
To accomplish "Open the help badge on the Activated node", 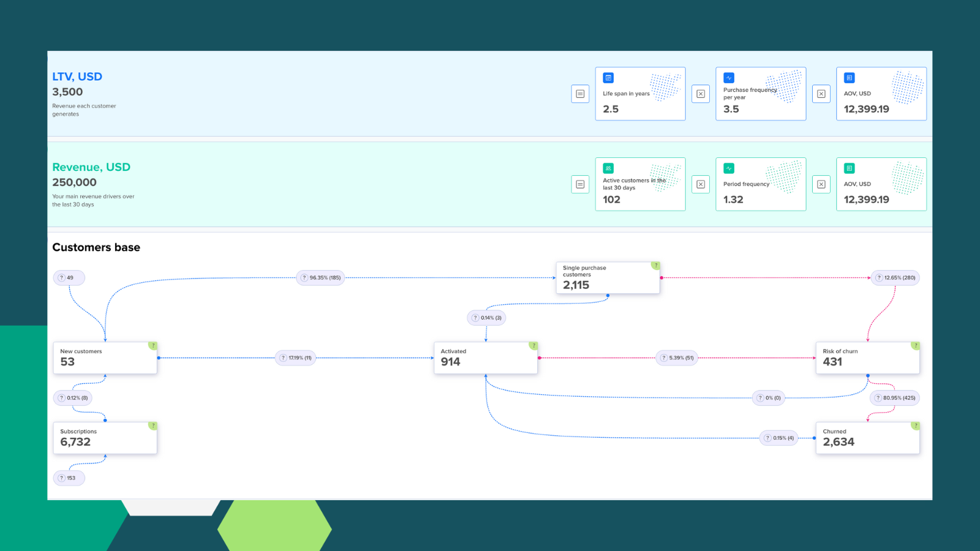I will click(533, 345).
